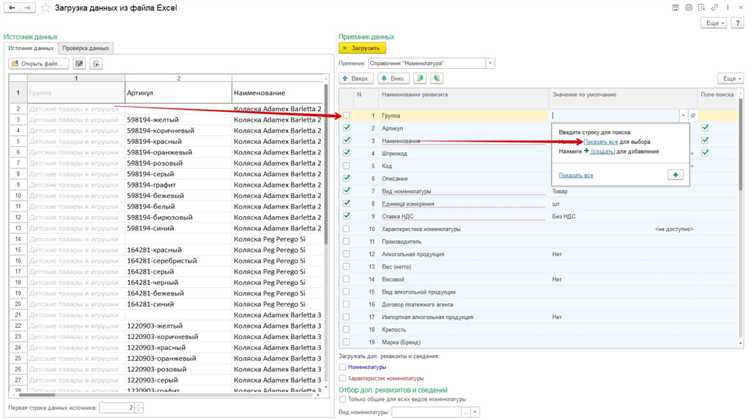Click the Группа default value input field
The height and width of the screenshot is (420, 750).
pos(615,115)
